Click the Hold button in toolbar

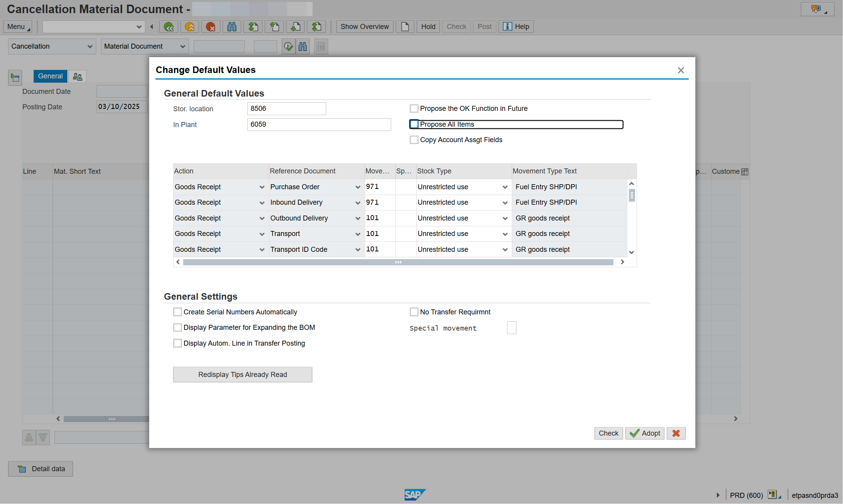(x=428, y=27)
